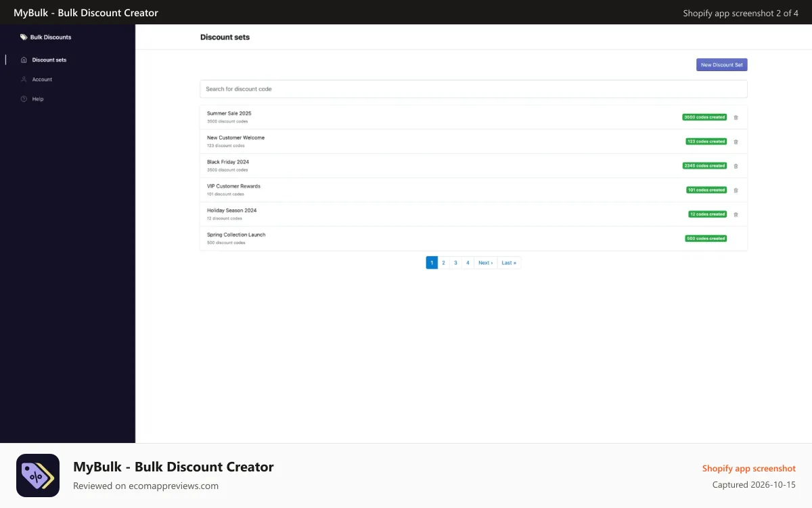Click the orange Shopify app screenshot label
The height and width of the screenshot is (508, 812).
749,468
